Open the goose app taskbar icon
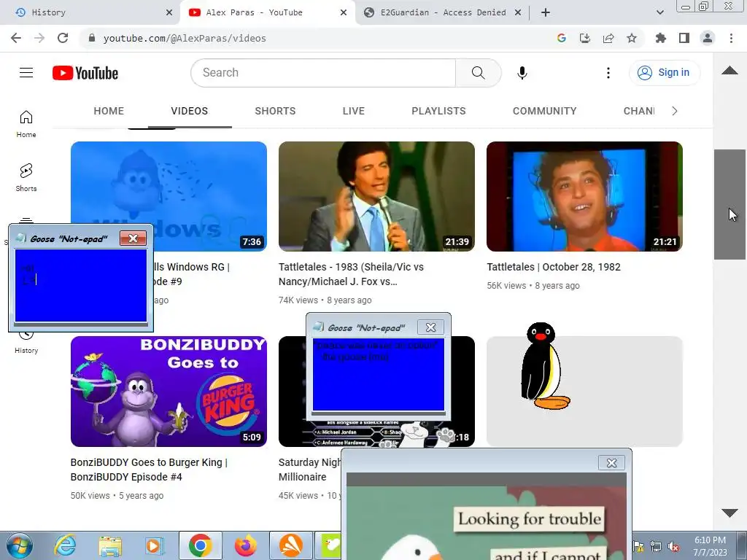The image size is (747, 560). pyautogui.click(x=330, y=545)
